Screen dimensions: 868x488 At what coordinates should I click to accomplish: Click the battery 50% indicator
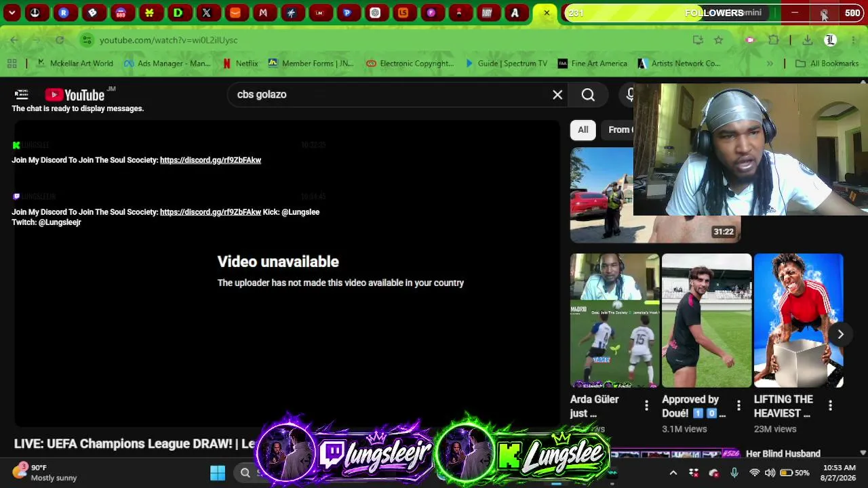click(x=795, y=473)
